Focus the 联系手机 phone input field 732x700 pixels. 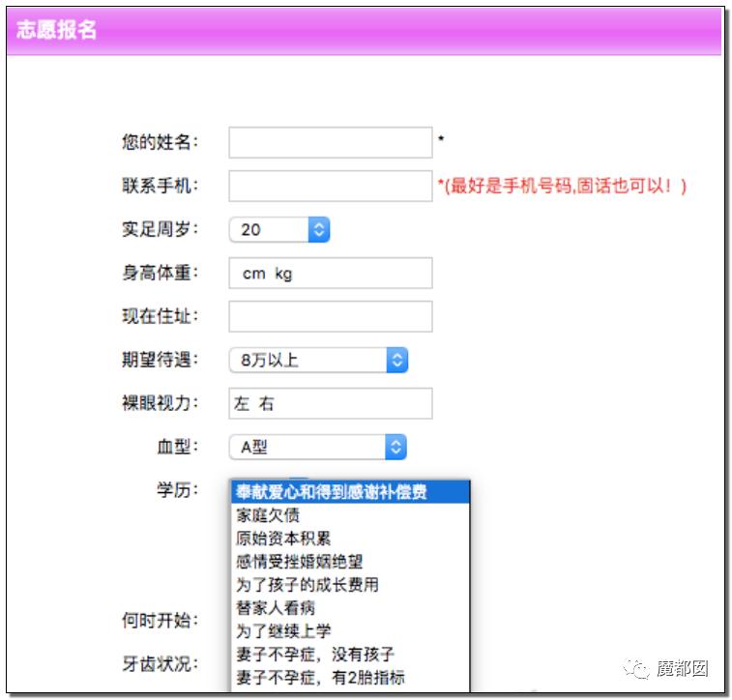click(x=330, y=186)
